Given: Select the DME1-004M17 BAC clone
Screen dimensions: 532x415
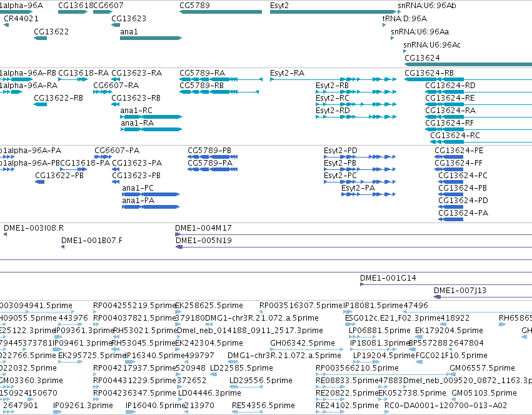Looking at the screenshot, I should (x=354, y=234).
